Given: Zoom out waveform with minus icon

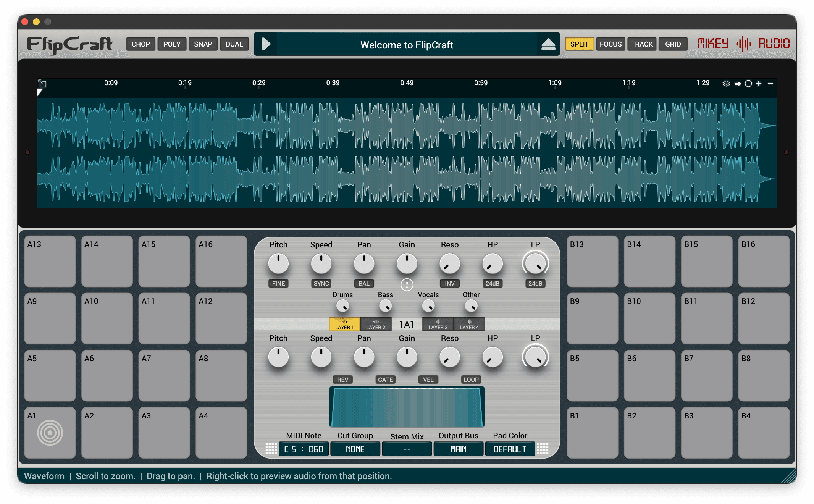Looking at the screenshot, I should (770, 84).
